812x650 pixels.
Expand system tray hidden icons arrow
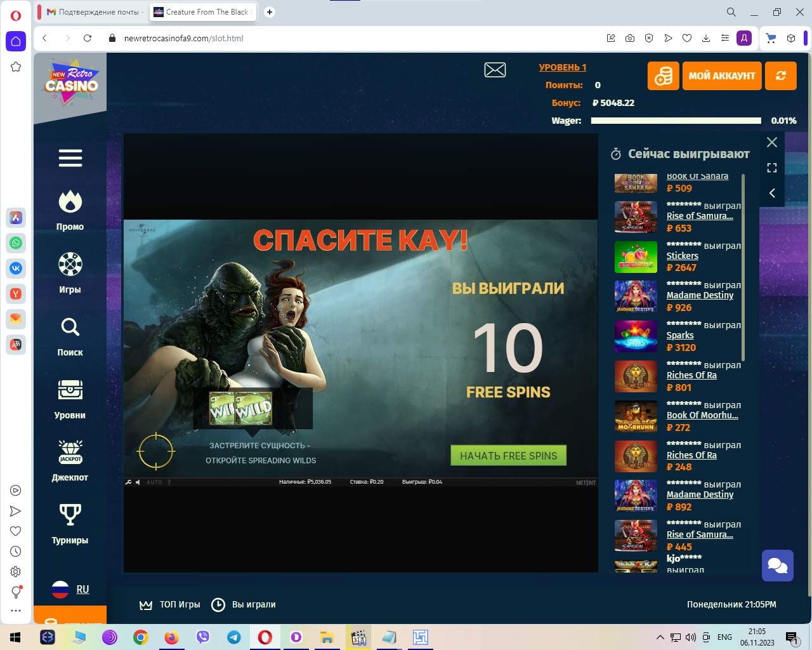coord(660,637)
